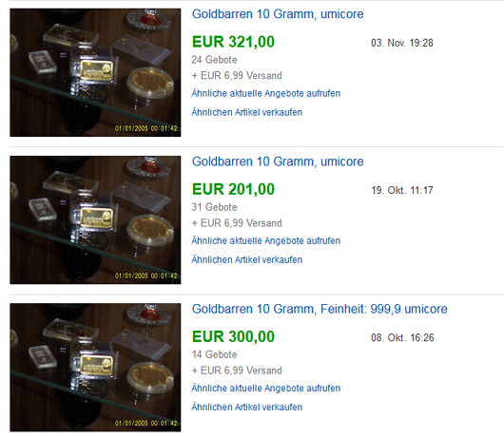Open the Goldbarren Feinheit 999,9 umicore title

point(320,309)
